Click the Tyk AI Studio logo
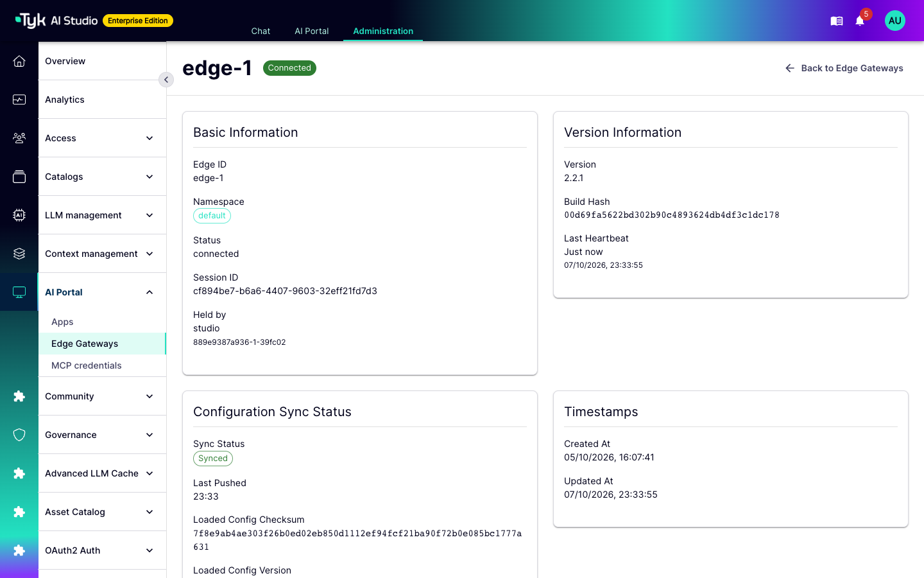Viewport: 924px width, 578px height. [56, 21]
